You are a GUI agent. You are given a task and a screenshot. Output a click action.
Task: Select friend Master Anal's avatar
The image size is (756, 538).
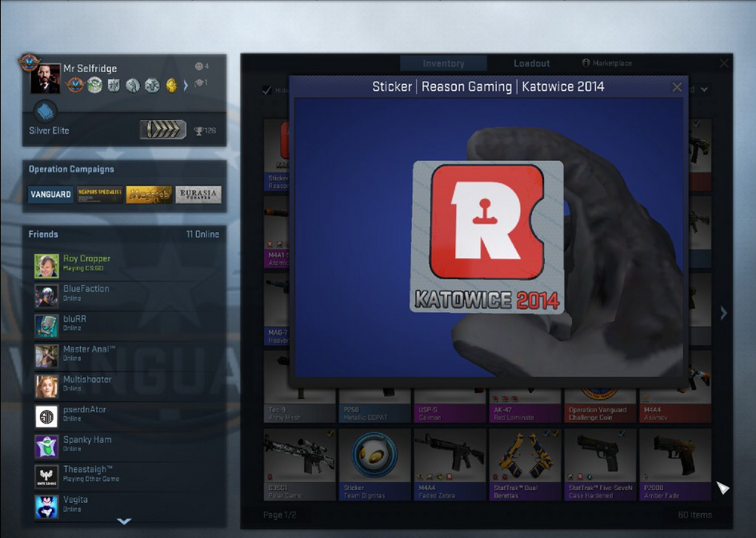[x=46, y=356]
